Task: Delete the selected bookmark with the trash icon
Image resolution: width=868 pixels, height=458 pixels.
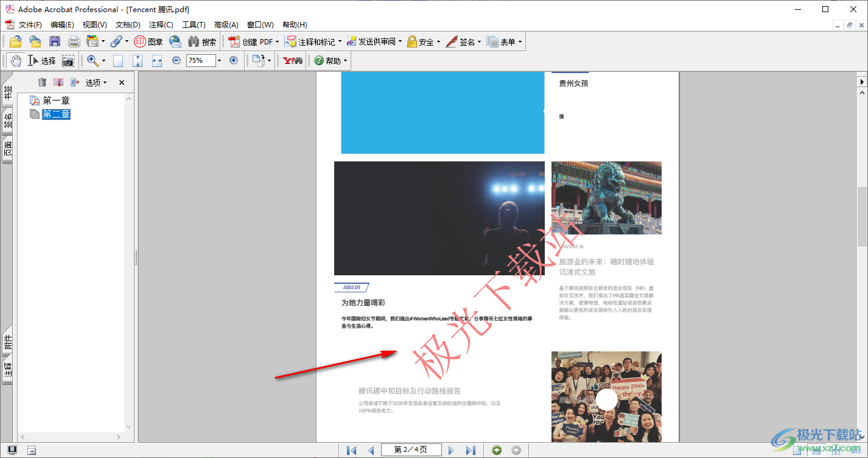Action: 42,82
